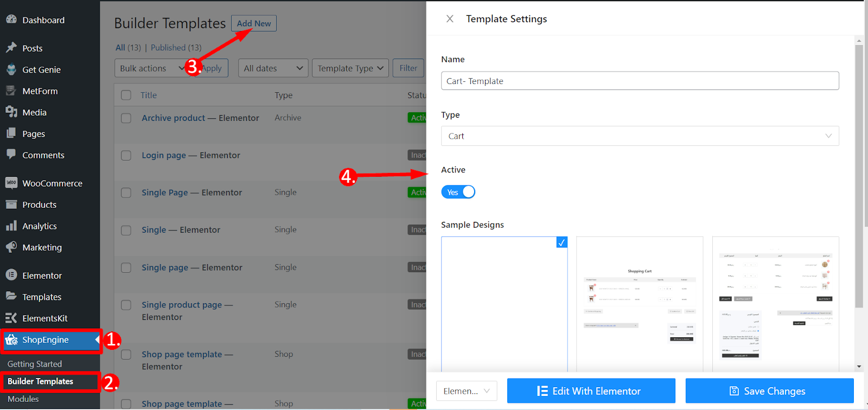This screenshot has width=868, height=410.
Task: Click the ShopEngine basket icon
Action: coord(11,340)
